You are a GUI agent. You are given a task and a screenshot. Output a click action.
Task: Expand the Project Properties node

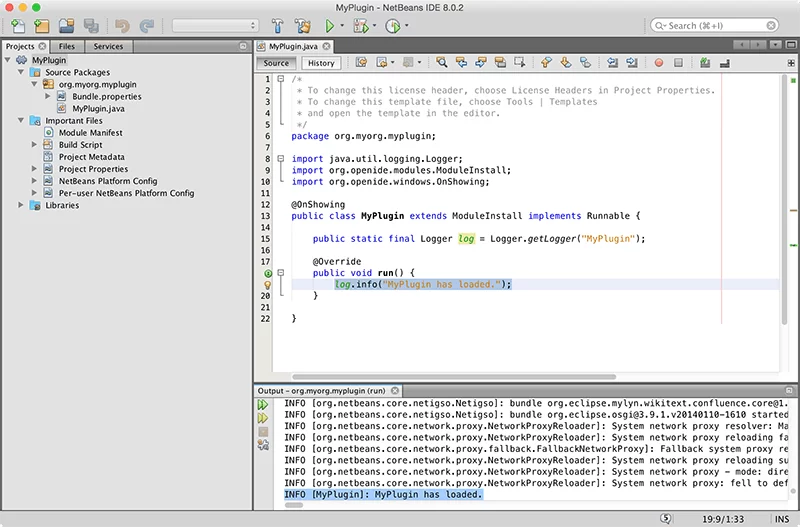(34, 168)
